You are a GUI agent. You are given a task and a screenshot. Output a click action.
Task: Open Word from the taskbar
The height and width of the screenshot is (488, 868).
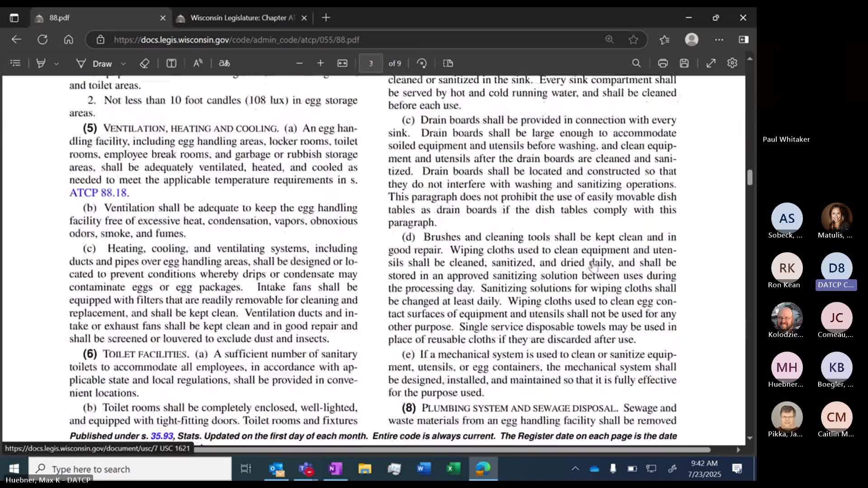424,469
